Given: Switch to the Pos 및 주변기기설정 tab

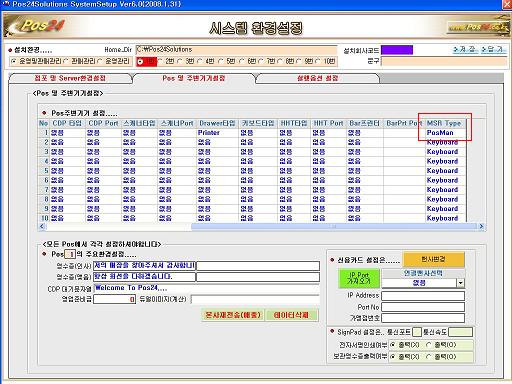Looking at the screenshot, I should pos(194,78).
